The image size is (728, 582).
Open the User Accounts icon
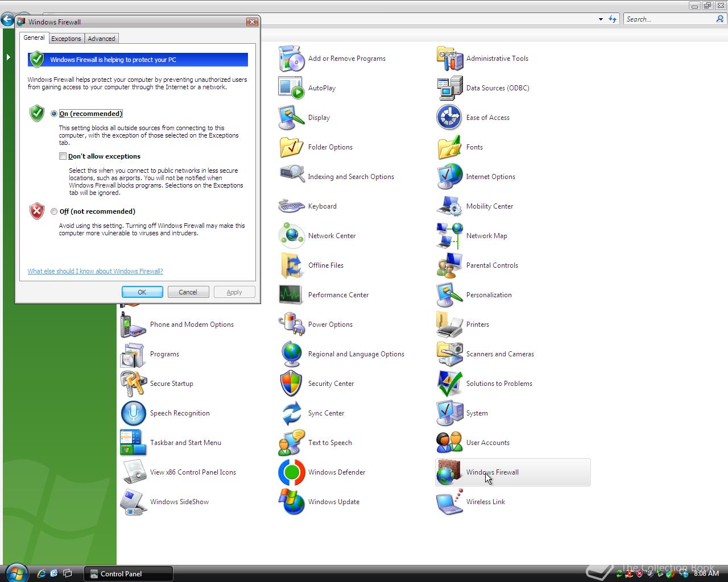coord(449,443)
